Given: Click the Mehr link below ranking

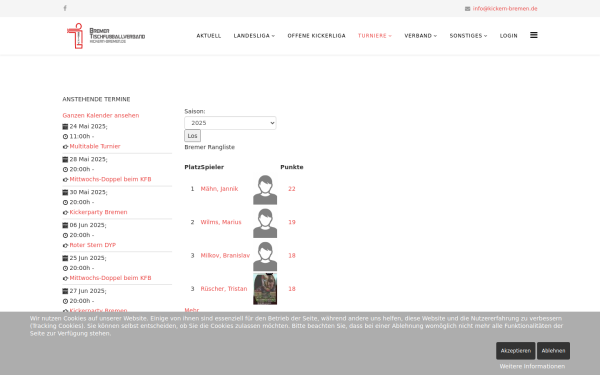Looking at the screenshot, I should [192, 310].
